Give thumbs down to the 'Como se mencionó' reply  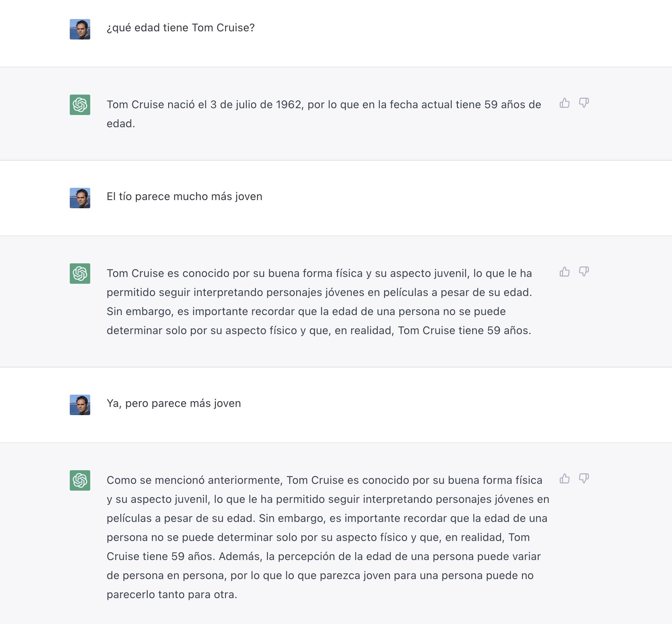[584, 478]
